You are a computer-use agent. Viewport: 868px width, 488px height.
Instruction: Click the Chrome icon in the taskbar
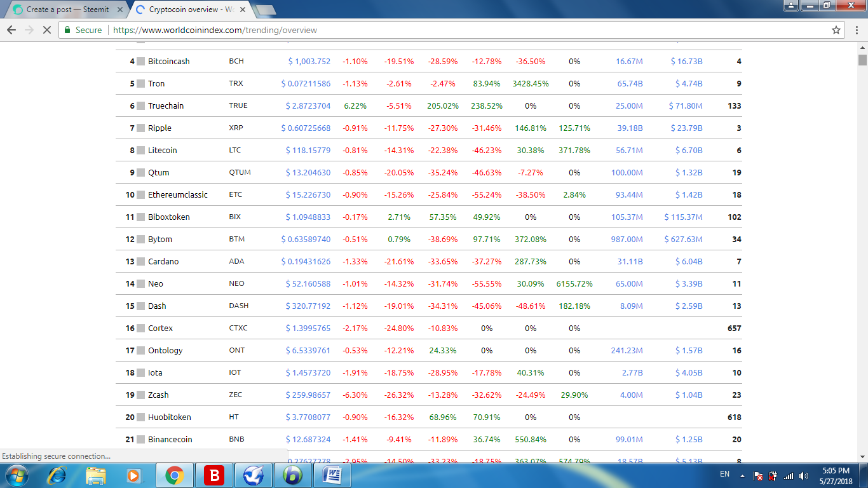click(175, 475)
